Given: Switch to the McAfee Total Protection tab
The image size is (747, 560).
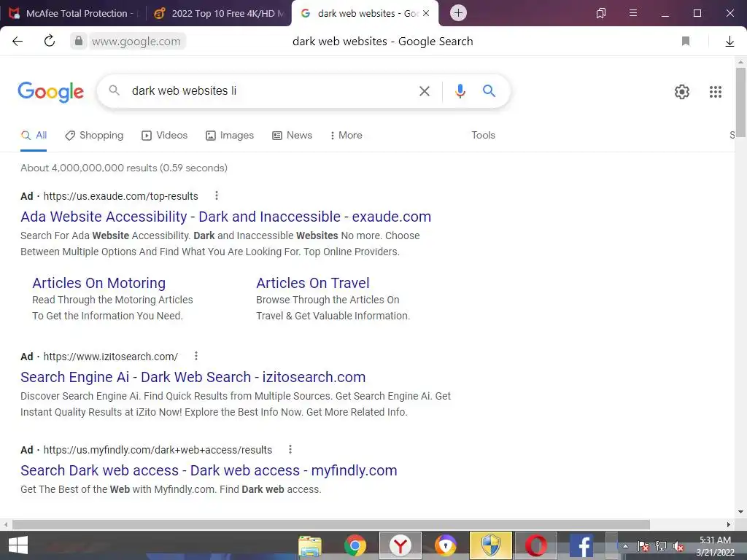Looking at the screenshot, I should [x=72, y=13].
